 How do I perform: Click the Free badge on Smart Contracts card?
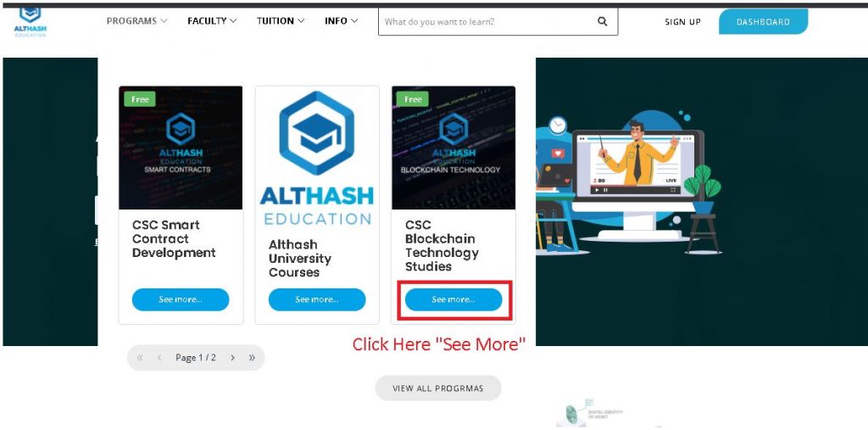coord(140,99)
